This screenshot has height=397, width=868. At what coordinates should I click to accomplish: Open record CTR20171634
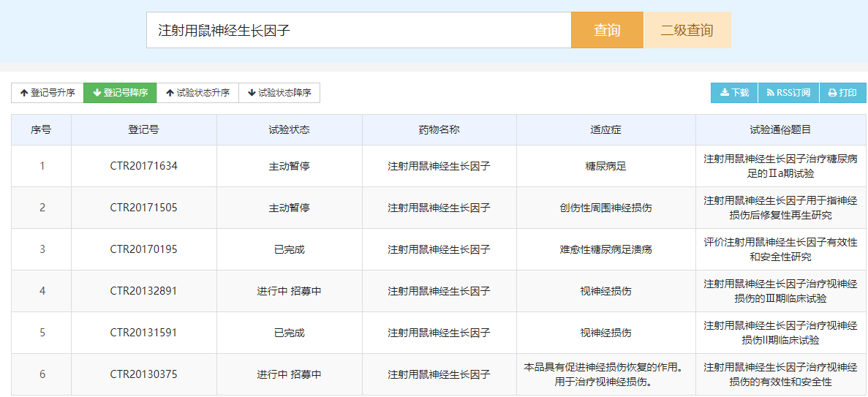pyautogui.click(x=144, y=165)
